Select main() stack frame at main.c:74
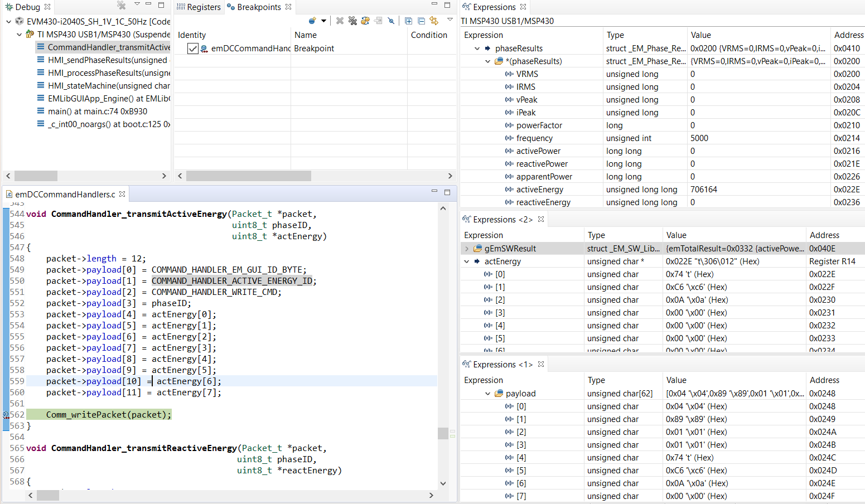This screenshot has width=865, height=504. click(97, 112)
